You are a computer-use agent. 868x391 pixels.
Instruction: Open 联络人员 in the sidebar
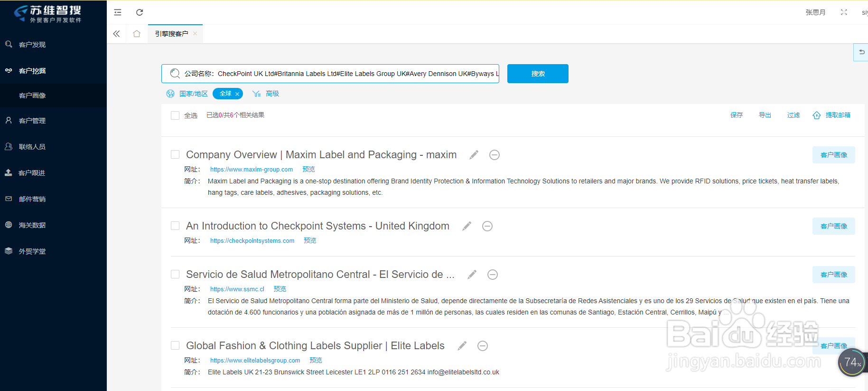pos(53,147)
